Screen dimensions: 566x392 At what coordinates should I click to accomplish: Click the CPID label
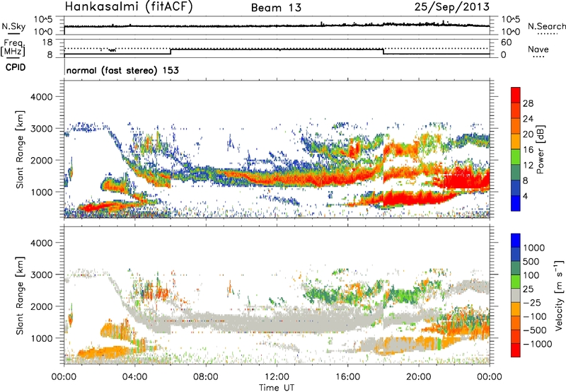pyautogui.click(x=16, y=67)
